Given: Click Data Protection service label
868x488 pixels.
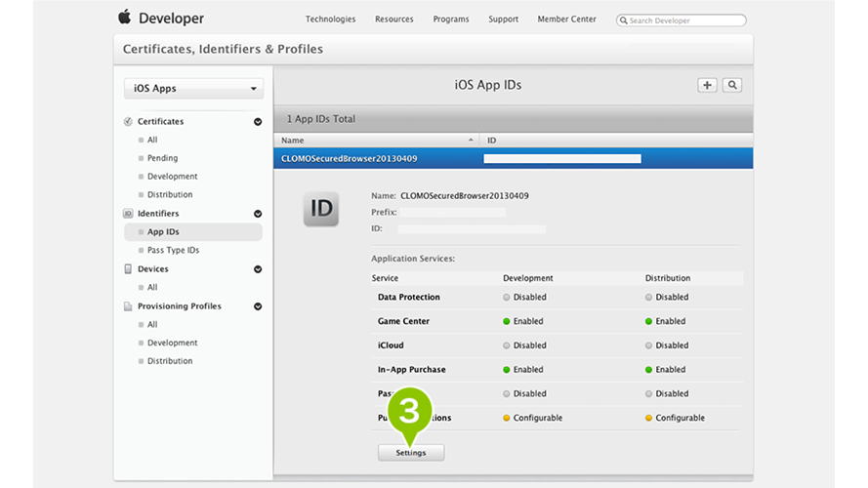Looking at the screenshot, I should pos(408,297).
